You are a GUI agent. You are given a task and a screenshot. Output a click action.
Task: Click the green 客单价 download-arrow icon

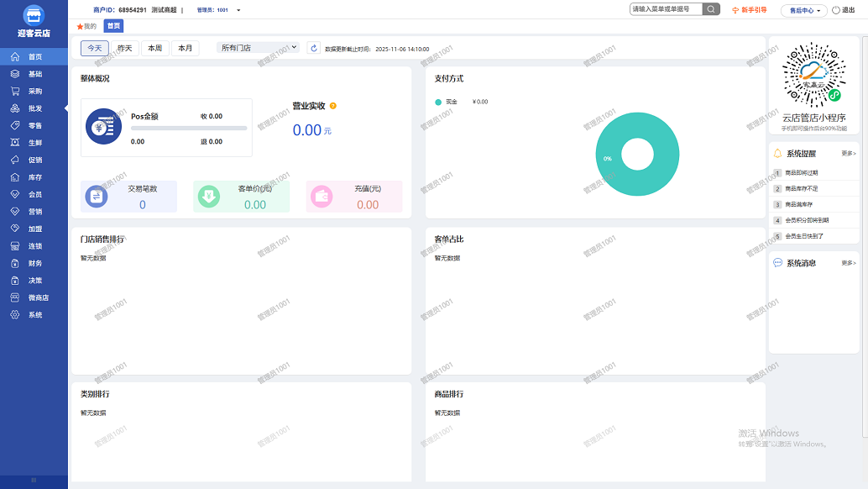[x=209, y=197]
